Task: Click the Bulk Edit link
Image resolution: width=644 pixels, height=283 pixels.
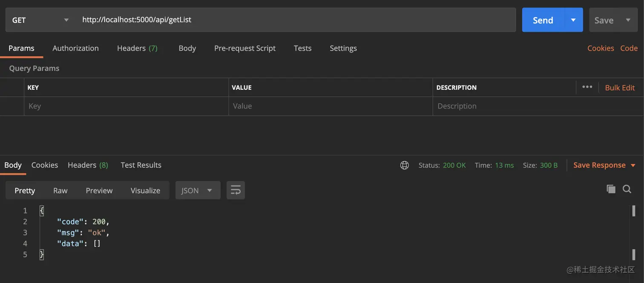Action: click(x=620, y=88)
